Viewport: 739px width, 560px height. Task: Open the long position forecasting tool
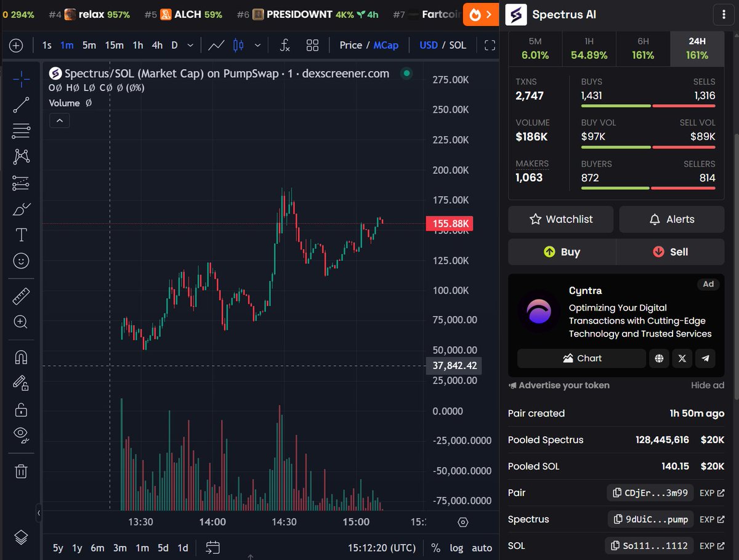[x=21, y=183]
